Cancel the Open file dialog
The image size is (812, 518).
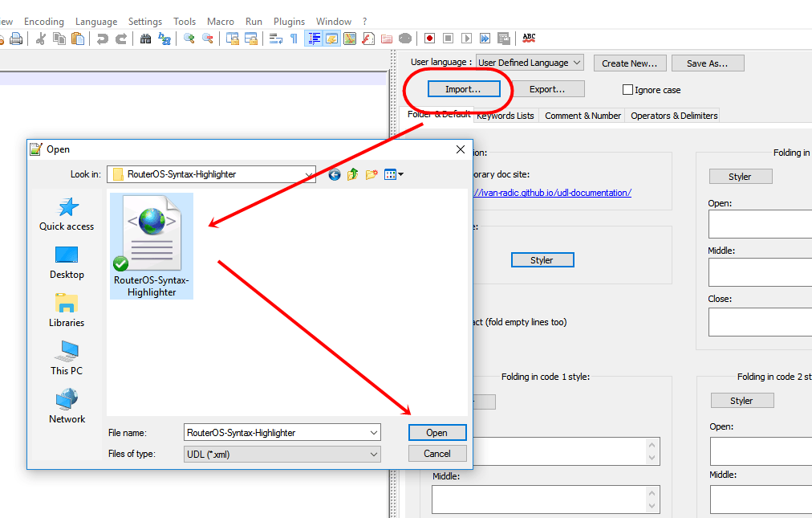[437, 454]
